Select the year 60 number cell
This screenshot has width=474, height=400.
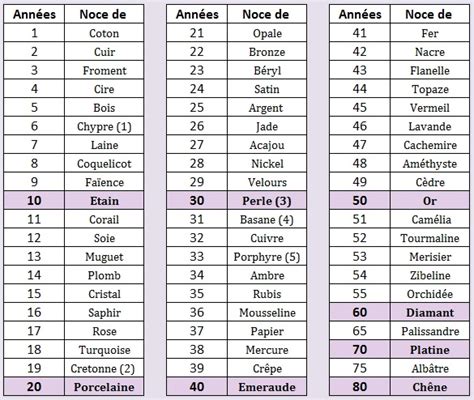(360, 312)
